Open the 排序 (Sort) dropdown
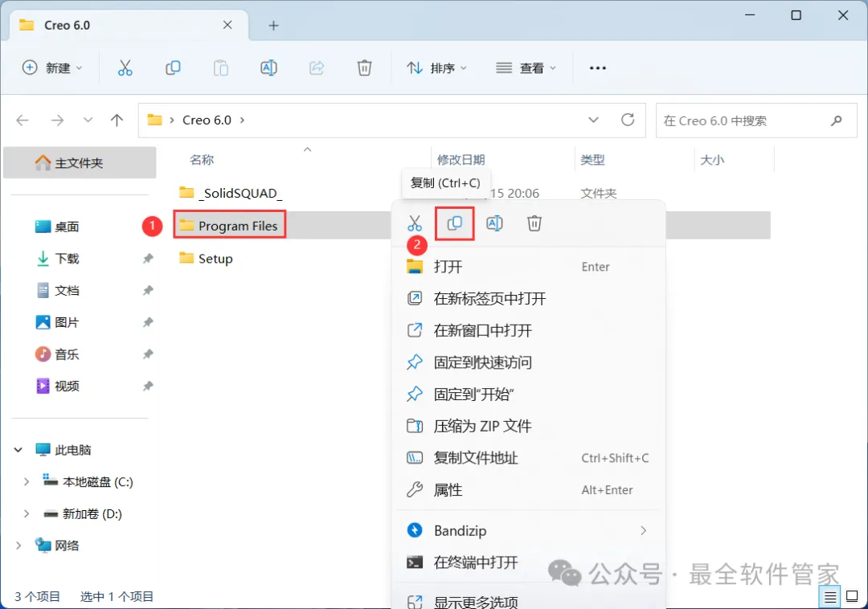The image size is (868, 609). 436,68
